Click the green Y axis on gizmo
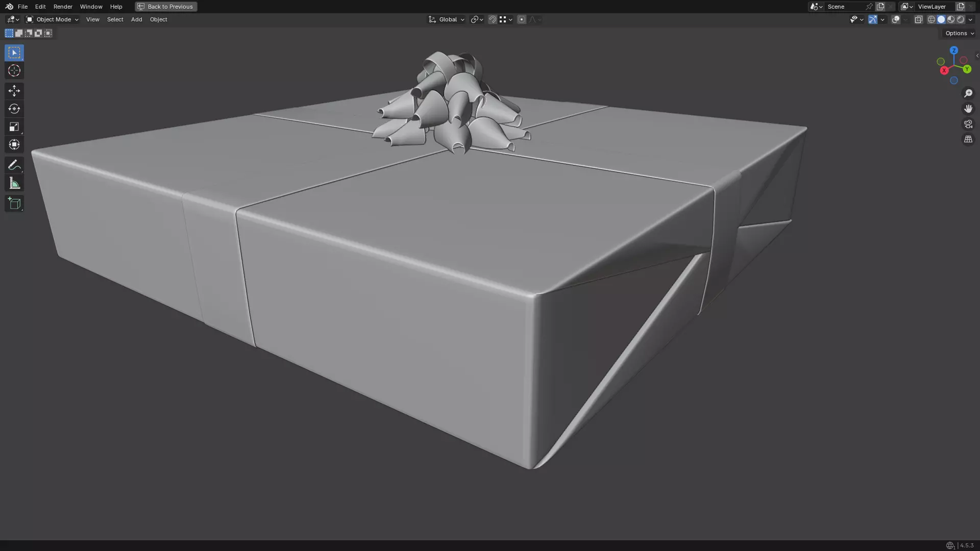This screenshot has width=980, height=551. [967, 69]
